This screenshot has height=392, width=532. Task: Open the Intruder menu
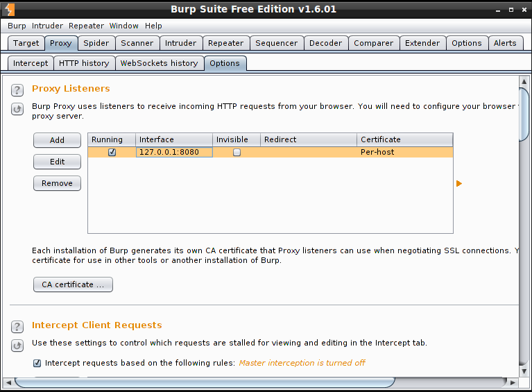[47, 26]
